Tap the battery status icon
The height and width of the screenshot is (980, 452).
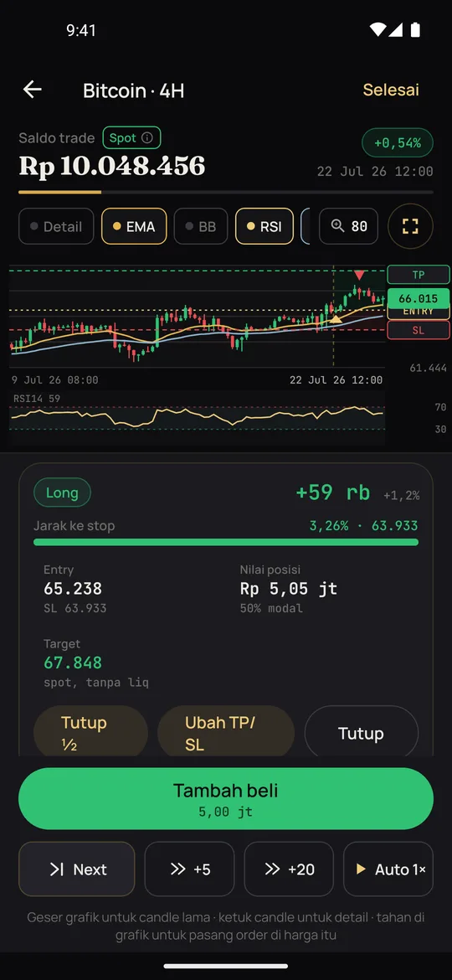tap(416, 29)
